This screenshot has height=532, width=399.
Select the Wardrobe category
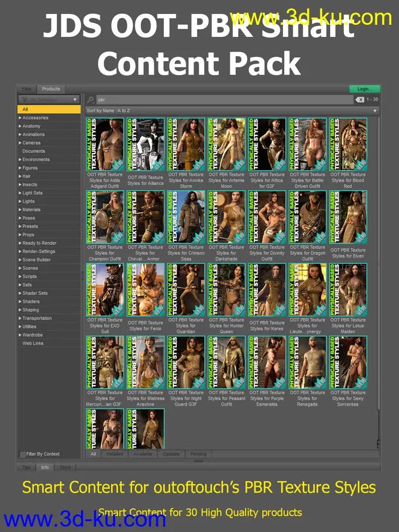click(32, 335)
